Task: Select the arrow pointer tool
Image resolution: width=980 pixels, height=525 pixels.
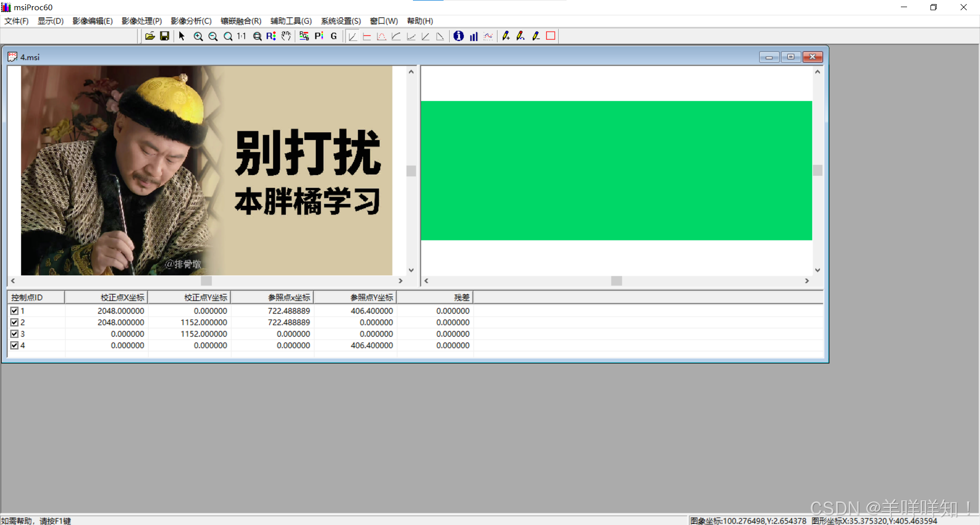Action: coord(182,36)
